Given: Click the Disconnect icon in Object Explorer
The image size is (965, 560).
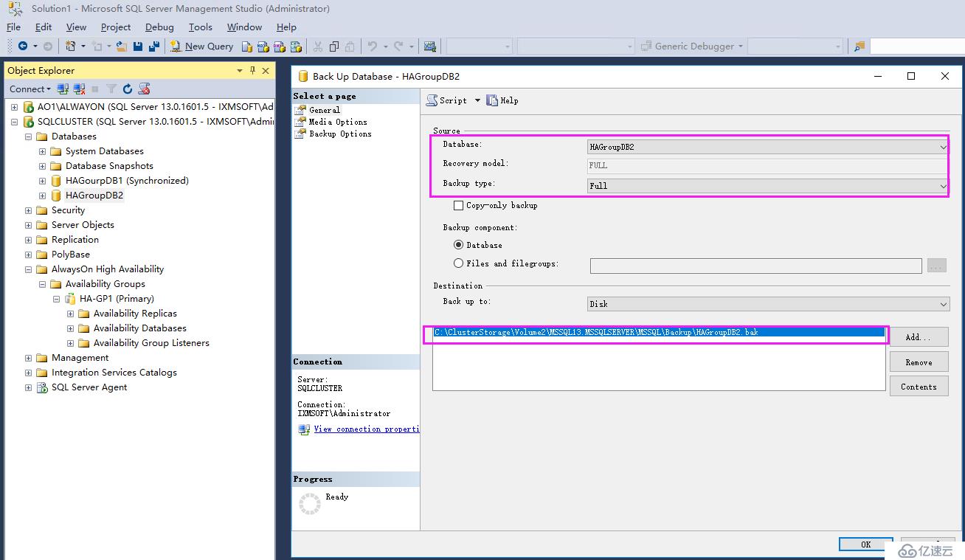Looking at the screenshot, I should click(x=77, y=89).
